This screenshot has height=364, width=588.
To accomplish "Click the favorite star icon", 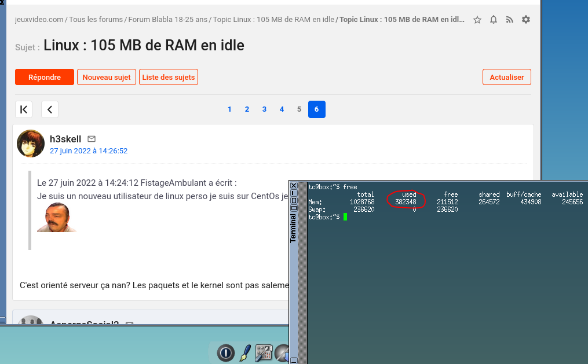I will [x=477, y=20].
